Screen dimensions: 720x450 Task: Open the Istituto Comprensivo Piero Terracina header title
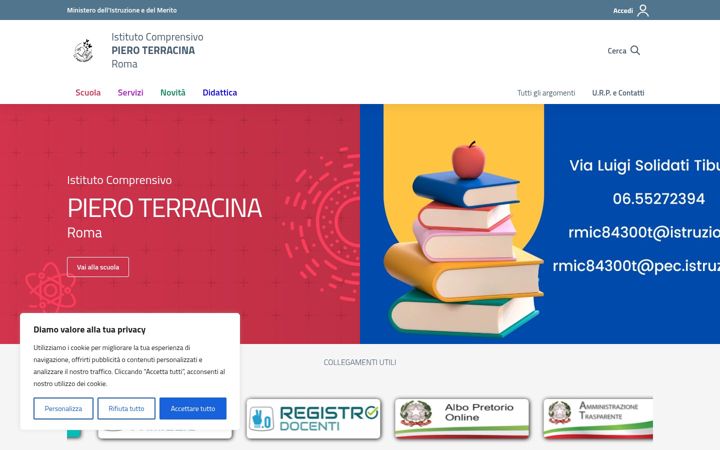157,51
